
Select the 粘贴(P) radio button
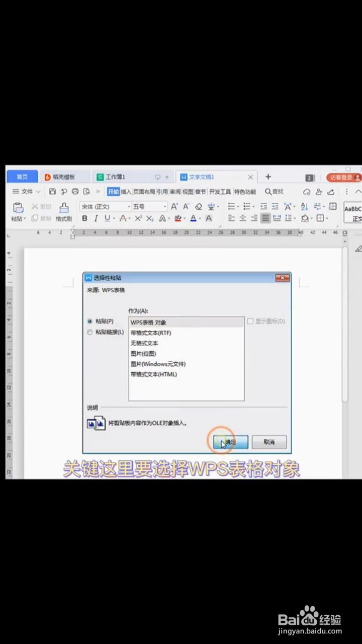tap(90, 321)
